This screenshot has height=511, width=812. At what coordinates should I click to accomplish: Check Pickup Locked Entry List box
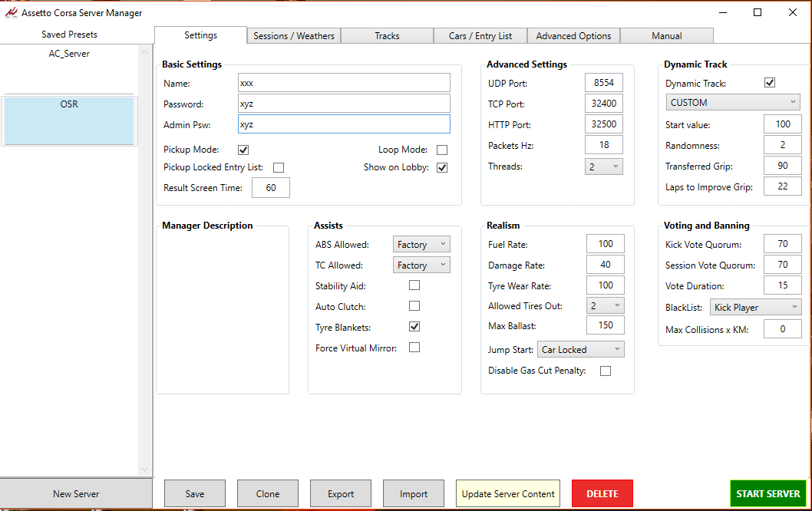(x=279, y=168)
